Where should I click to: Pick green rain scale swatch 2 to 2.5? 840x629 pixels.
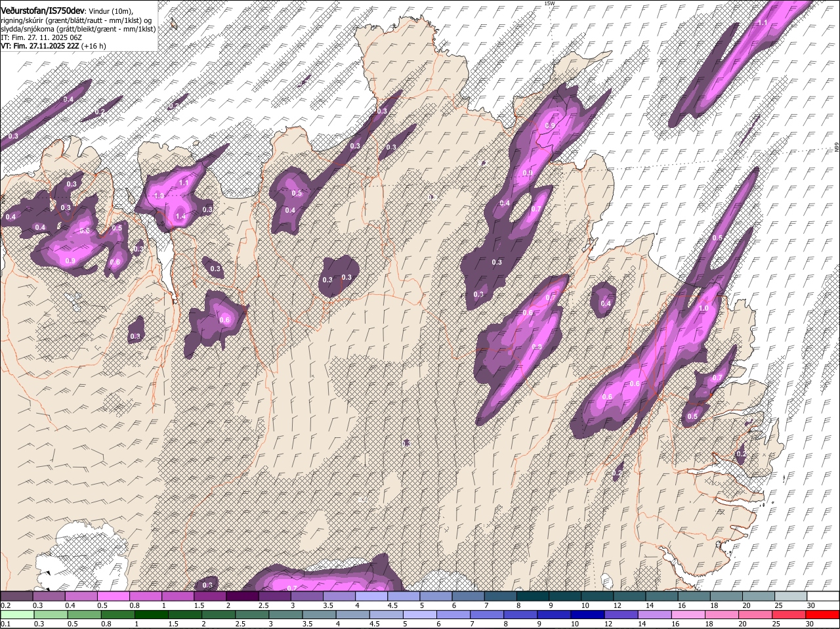(219, 614)
